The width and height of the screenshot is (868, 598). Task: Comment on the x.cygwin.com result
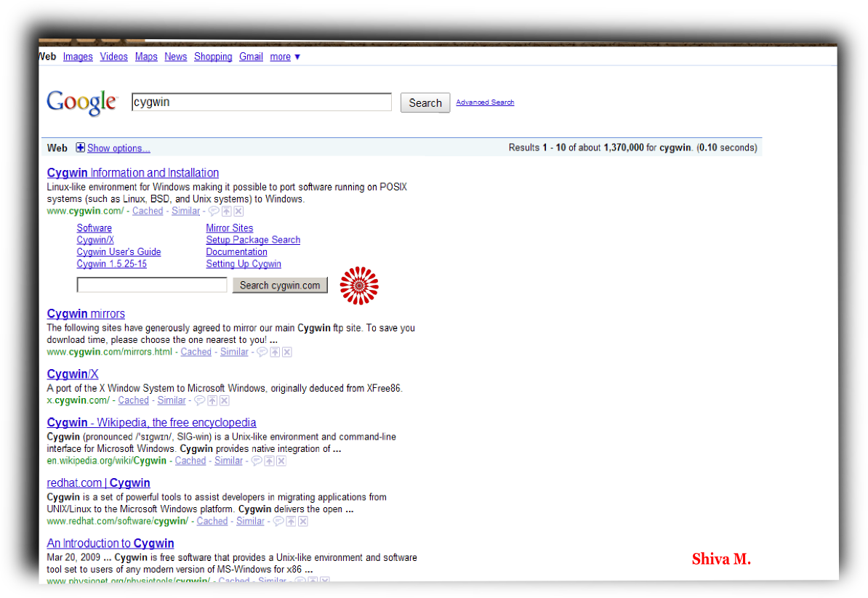click(x=200, y=400)
